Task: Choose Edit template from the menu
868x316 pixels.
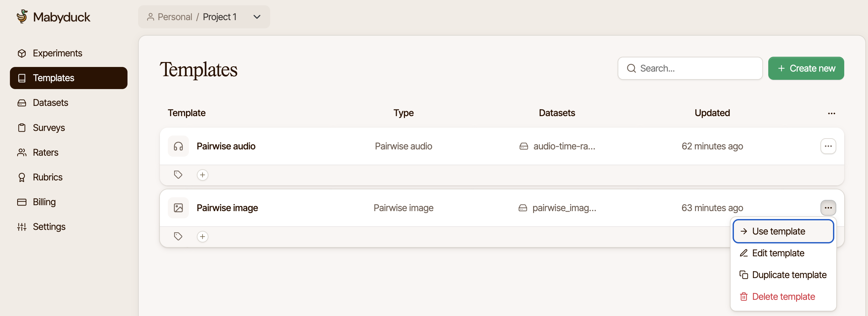Action: click(783, 253)
